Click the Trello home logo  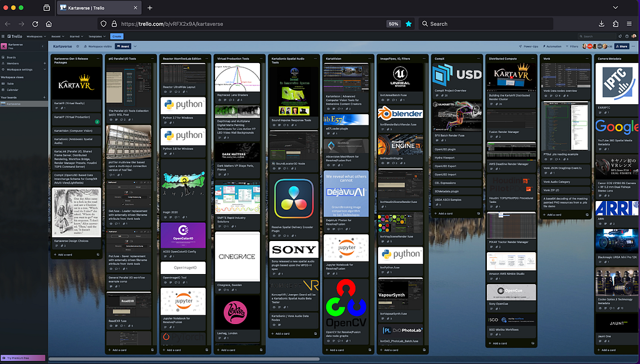[15, 36]
